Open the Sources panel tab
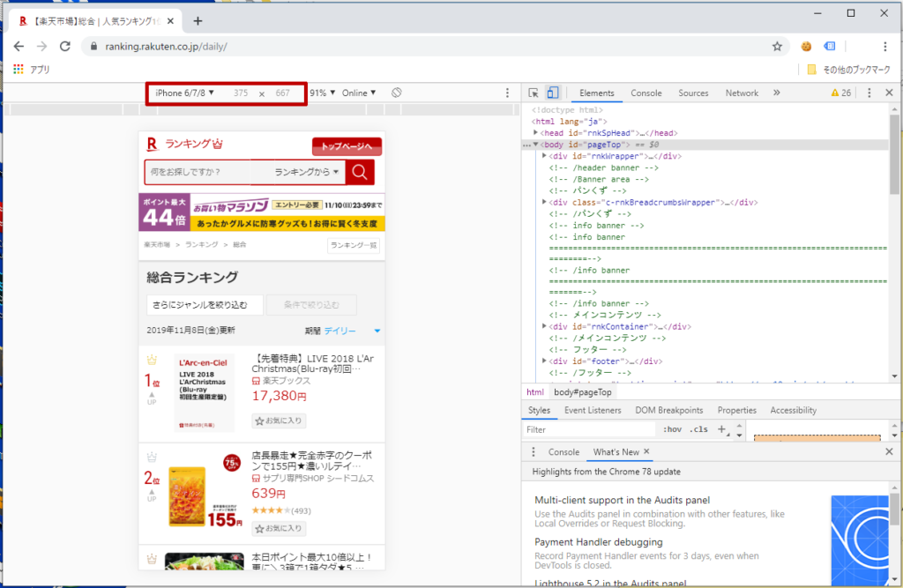Screen dimensions: 903x588 tap(693, 93)
